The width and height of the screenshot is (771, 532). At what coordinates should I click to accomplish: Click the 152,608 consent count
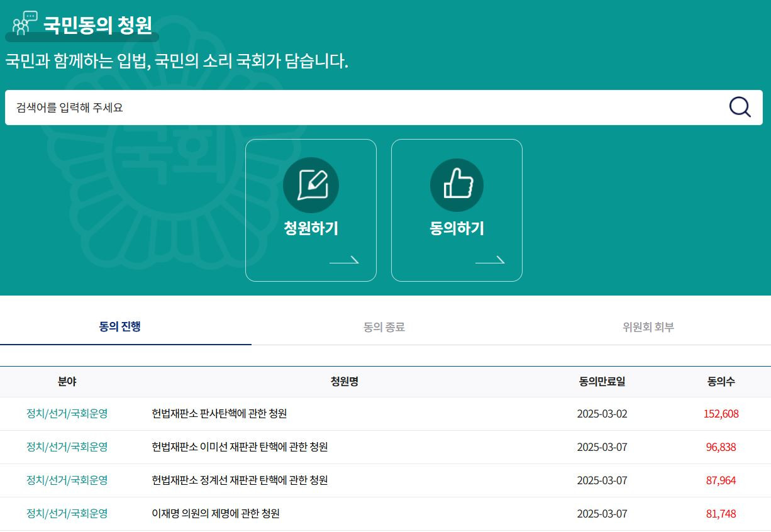(x=721, y=414)
